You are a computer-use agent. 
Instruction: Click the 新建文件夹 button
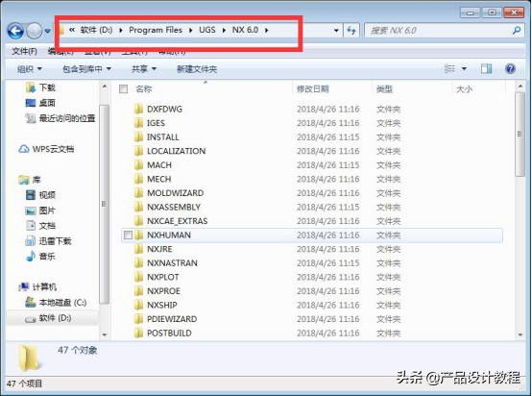(197, 69)
